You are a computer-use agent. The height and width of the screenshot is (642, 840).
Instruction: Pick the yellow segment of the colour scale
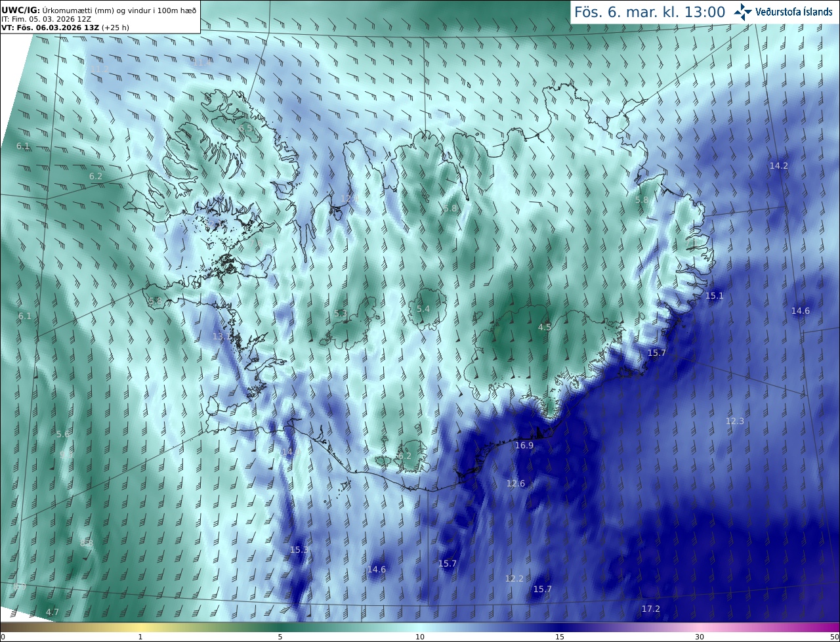(140, 628)
